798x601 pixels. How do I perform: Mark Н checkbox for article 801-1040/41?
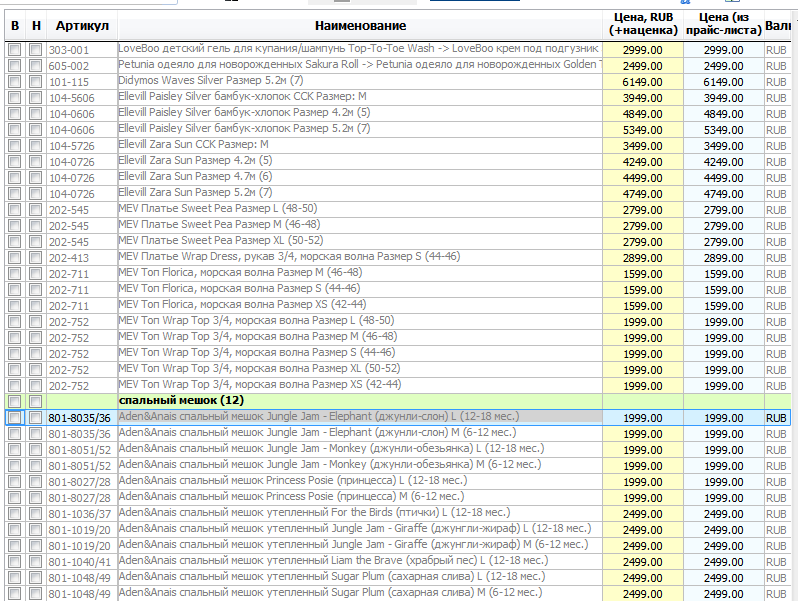35,562
